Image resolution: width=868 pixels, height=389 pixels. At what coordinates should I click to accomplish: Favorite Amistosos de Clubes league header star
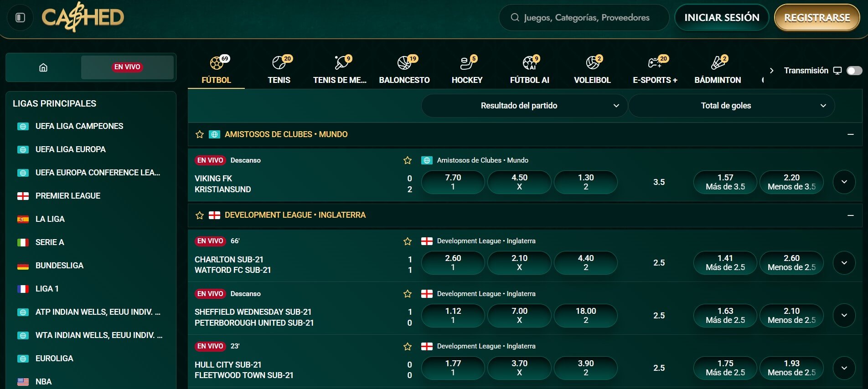pos(199,134)
